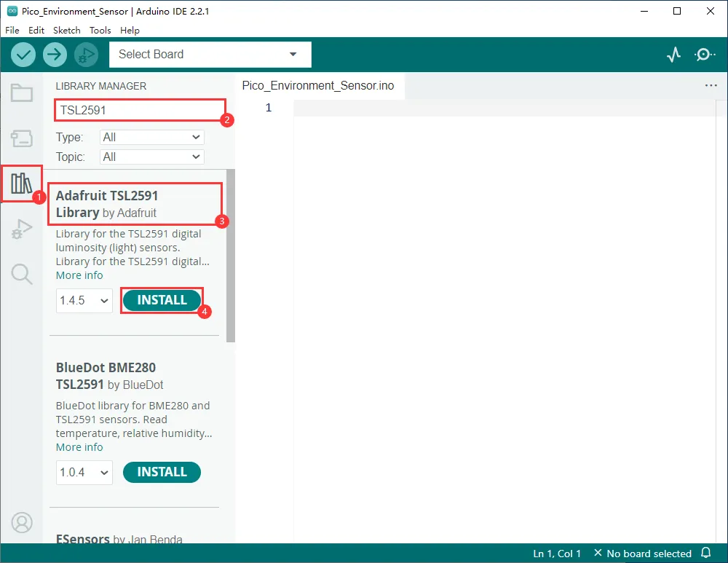
Task: Open the Serial Plotter
Action: point(673,55)
